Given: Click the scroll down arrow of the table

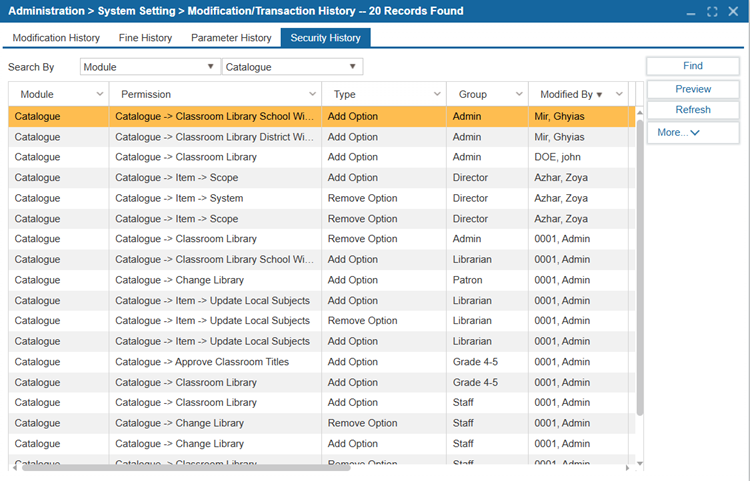Looking at the screenshot, I should pos(640,463).
